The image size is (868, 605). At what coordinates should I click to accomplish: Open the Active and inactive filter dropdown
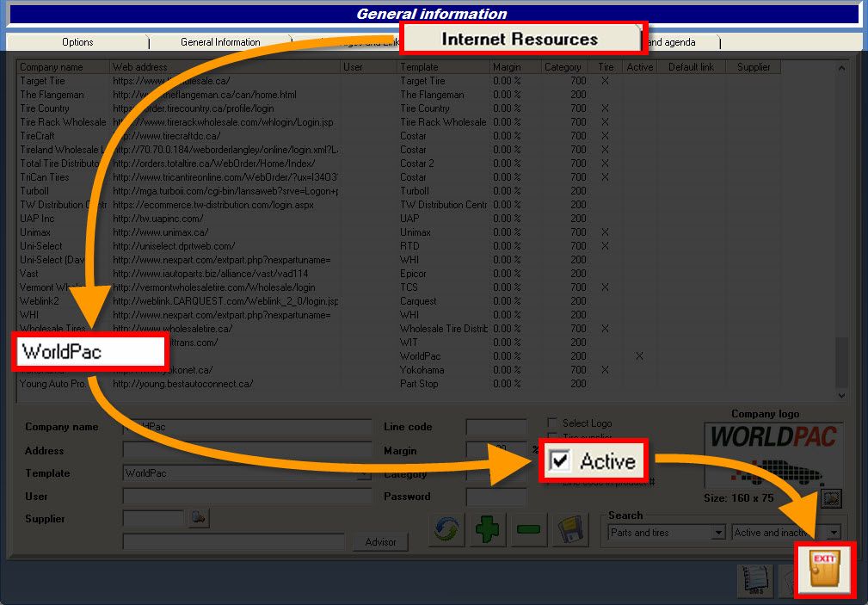(834, 533)
